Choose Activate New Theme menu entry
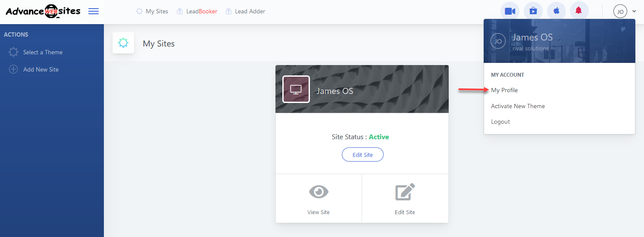The image size is (644, 237). (x=518, y=106)
